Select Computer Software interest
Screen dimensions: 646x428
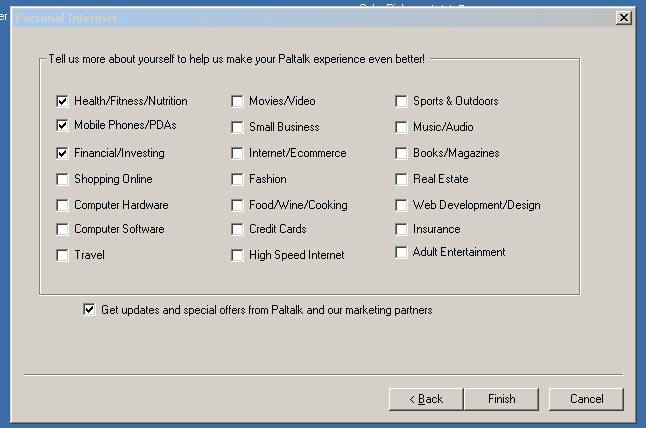(x=62, y=229)
